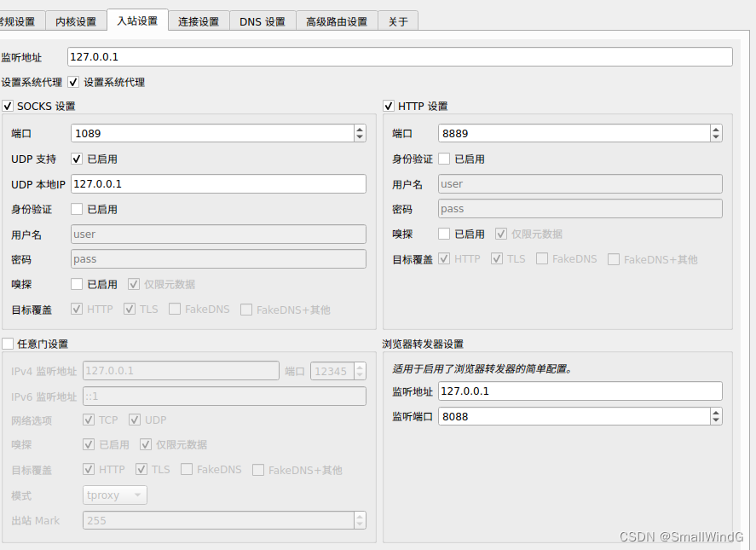756x550 pixels.
Task: Toggle 任意门 目标覆盖 FakeDNS+其他 checkbox
Action: click(258, 470)
